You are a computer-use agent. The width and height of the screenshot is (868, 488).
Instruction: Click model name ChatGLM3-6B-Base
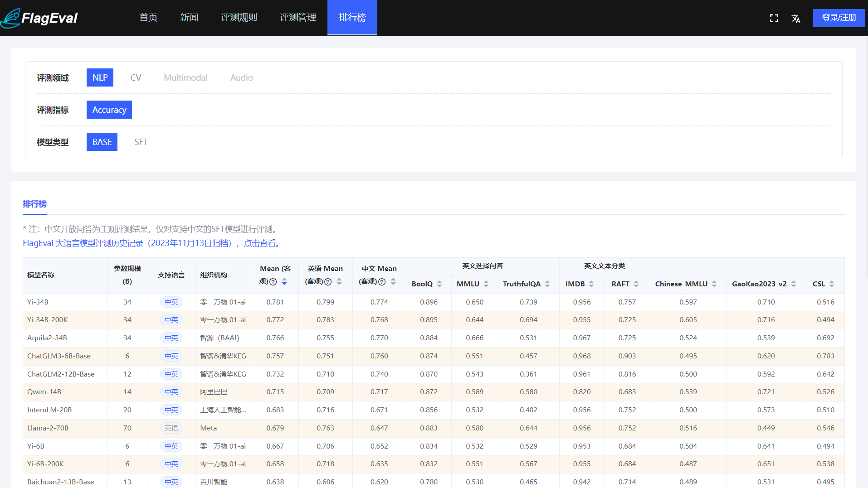[x=59, y=356]
